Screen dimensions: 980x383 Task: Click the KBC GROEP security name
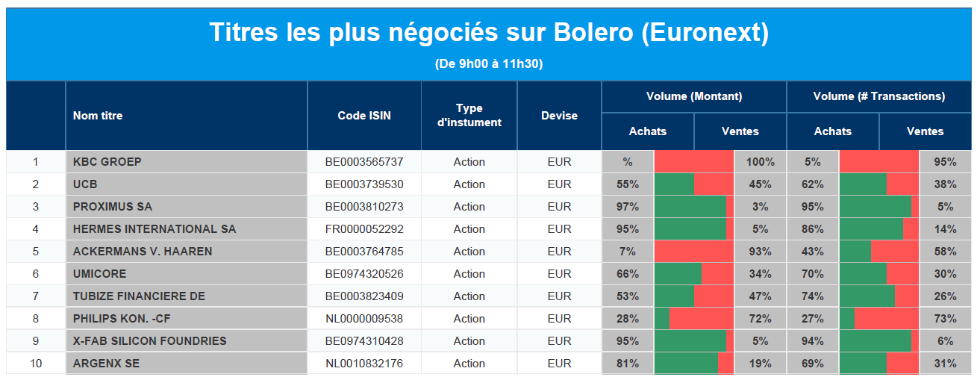(107, 162)
